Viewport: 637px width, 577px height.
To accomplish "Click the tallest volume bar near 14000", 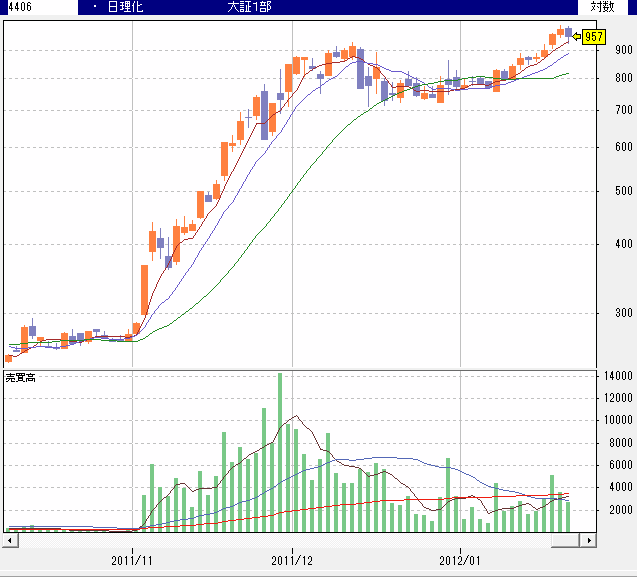I will [280, 452].
